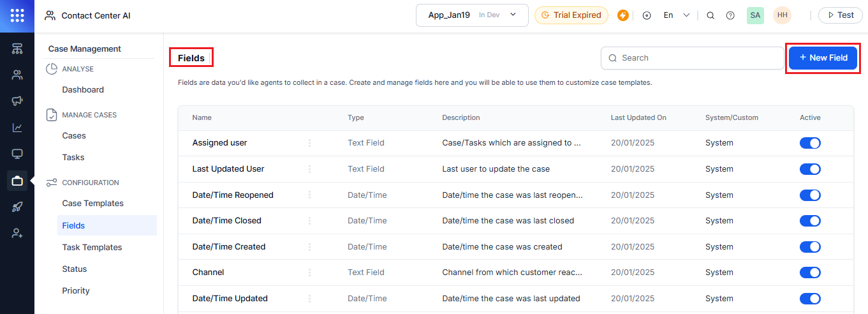Switch off the Channel field Active toggle
Screen dimensions: 868x314
(810, 273)
